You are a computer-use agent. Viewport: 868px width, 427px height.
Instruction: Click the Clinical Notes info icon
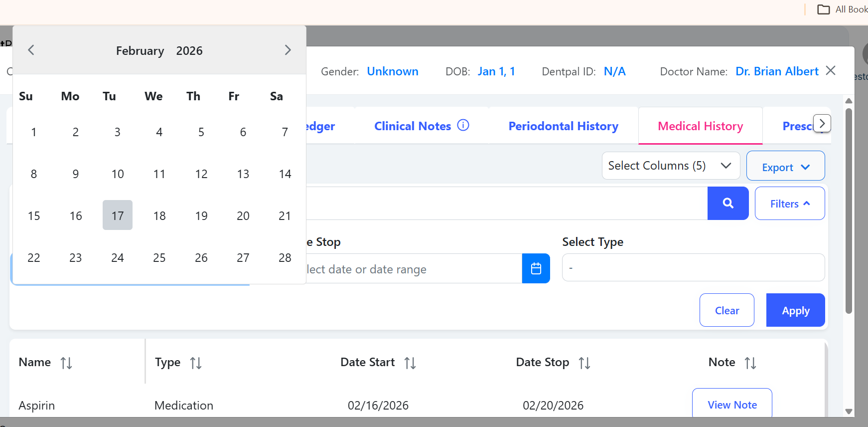pyautogui.click(x=463, y=125)
